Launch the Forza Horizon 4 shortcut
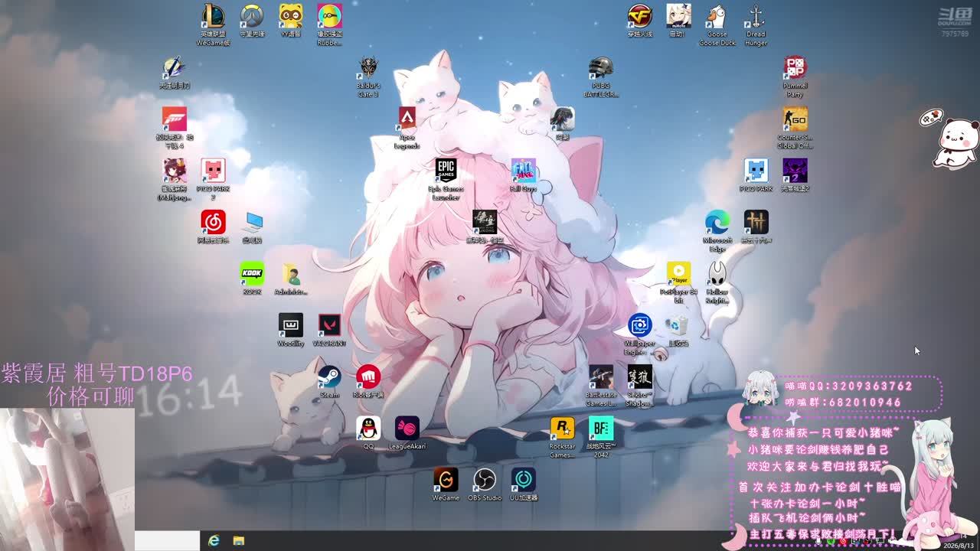This screenshot has width=980, height=551. 174,119
